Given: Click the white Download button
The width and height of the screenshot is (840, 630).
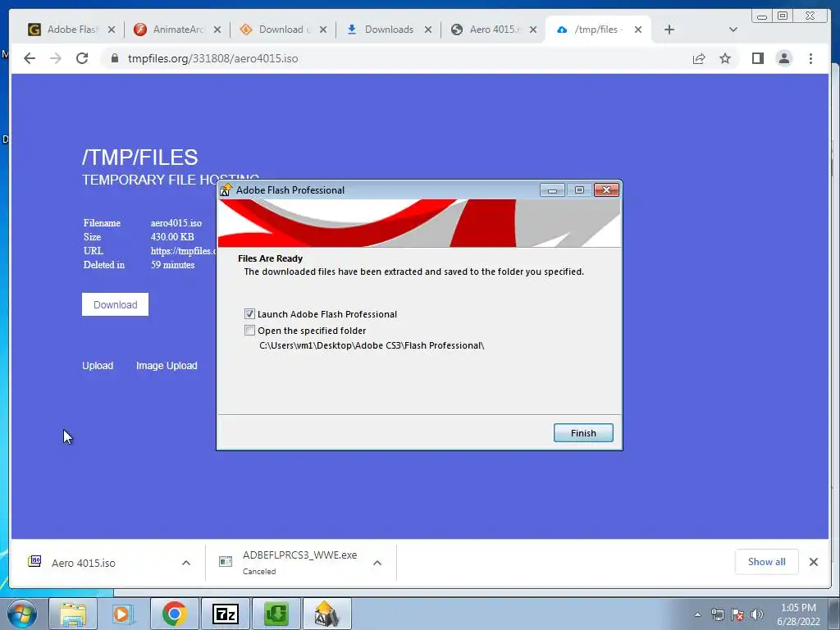Looking at the screenshot, I should [115, 304].
